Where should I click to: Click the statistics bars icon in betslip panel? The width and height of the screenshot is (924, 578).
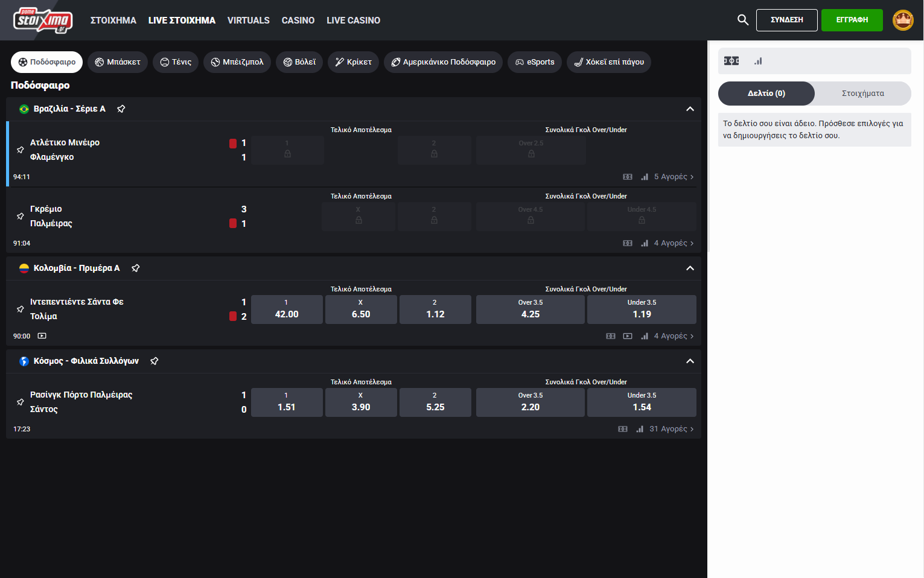click(x=758, y=61)
